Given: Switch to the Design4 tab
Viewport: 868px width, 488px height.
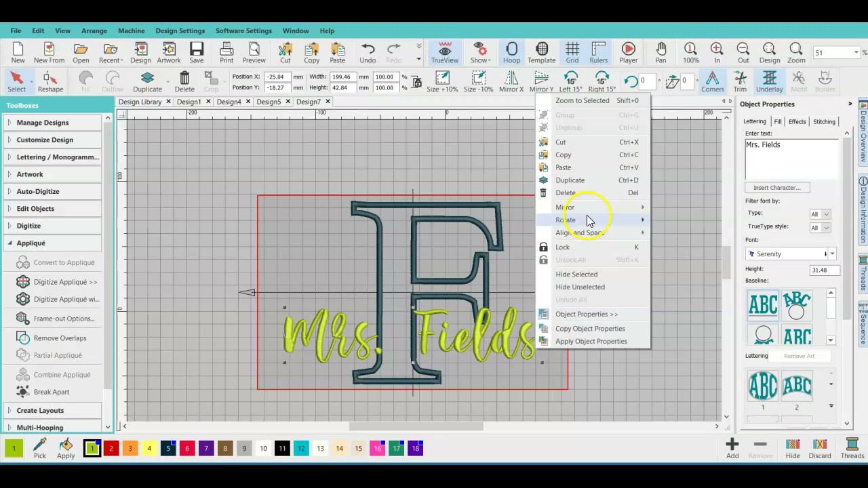Looking at the screenshot, I should 229,102.
